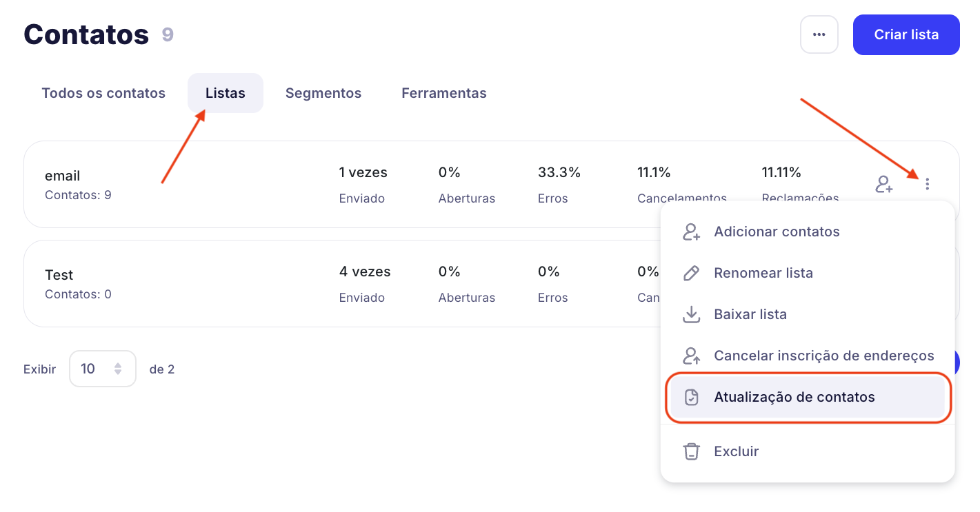Click the stepper arrows in the 10 selector
This screenshot has height=512, width=980.
pyautogui.click(x=118, y=369)
